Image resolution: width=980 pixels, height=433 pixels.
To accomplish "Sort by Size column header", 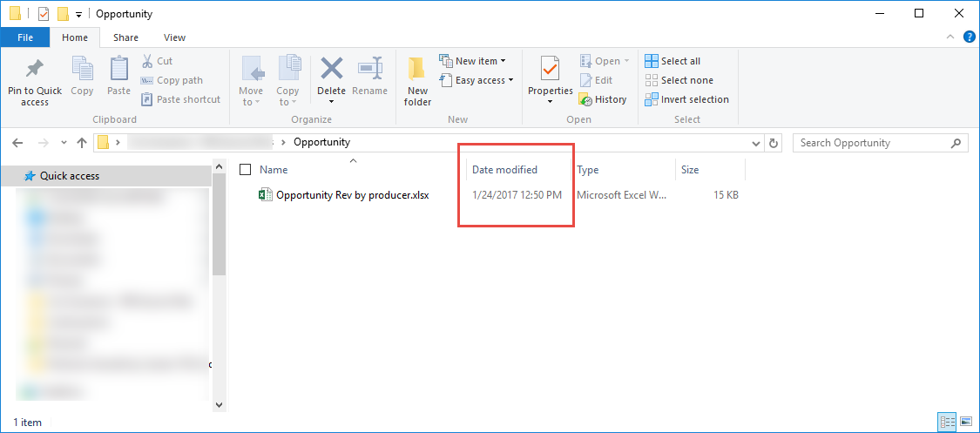I will [690, 169].
